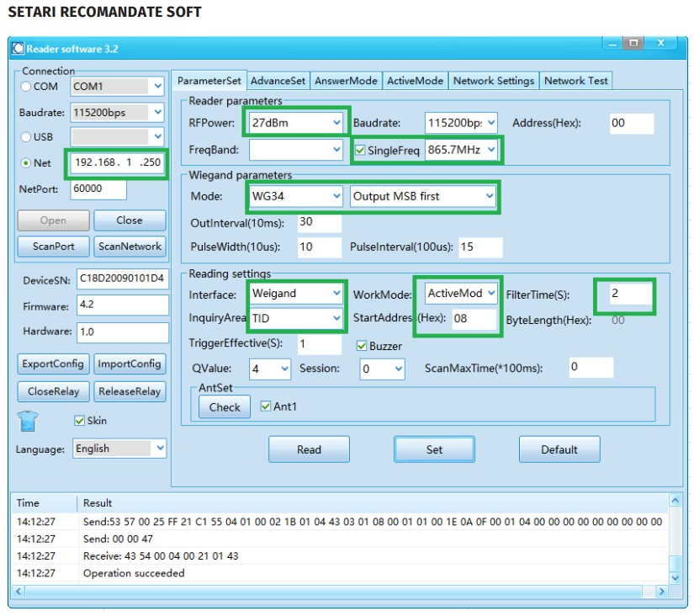
Task: Click the log scrollbar down arrow
Action: 675,577
